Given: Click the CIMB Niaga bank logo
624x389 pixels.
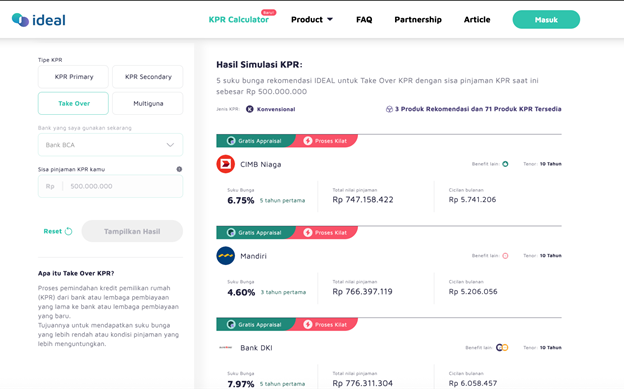Looking at the screenshot, I should [225, 164].
